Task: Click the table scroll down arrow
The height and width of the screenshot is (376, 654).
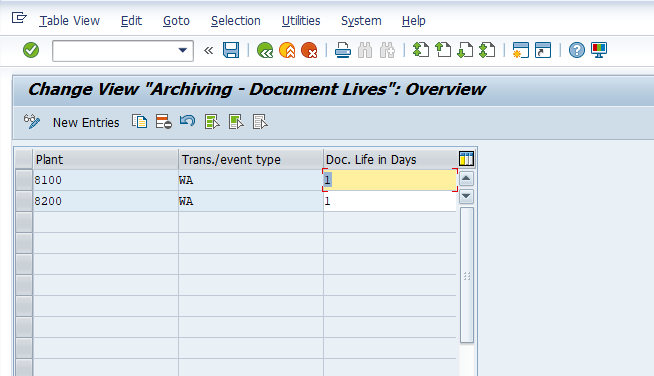Action: tap(466, 196)
